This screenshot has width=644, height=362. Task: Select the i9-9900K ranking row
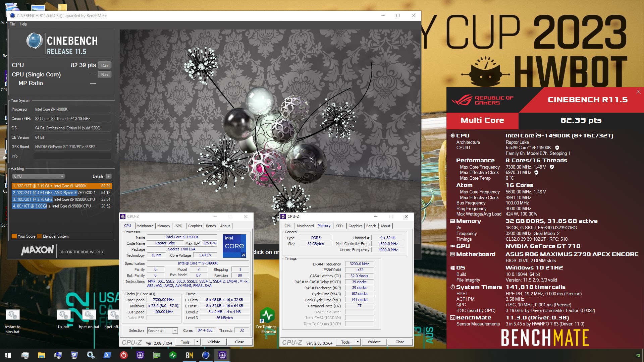point(62,206)
